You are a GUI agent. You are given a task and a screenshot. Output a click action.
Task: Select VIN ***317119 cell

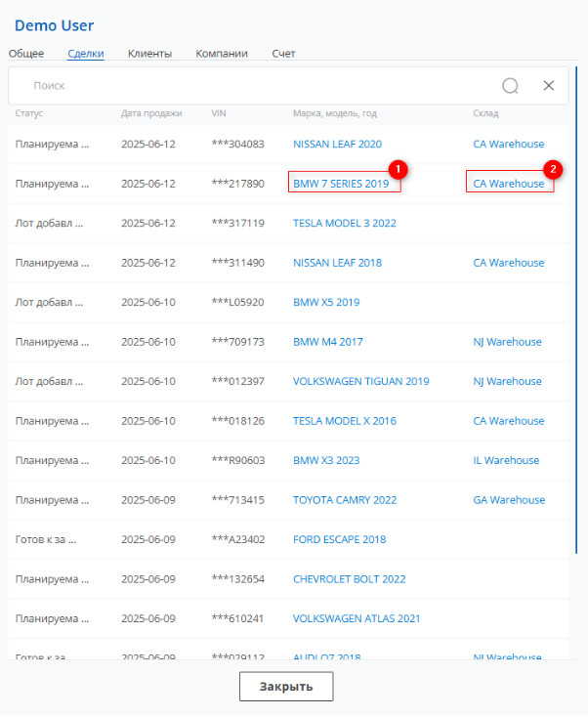pyautogui.click(x=237, y=223)
